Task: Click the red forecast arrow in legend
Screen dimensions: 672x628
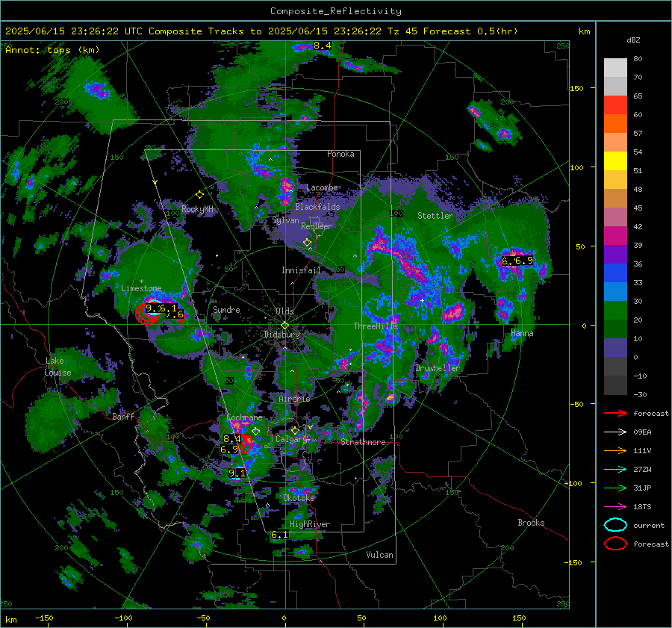Action: tap(615, 413)
